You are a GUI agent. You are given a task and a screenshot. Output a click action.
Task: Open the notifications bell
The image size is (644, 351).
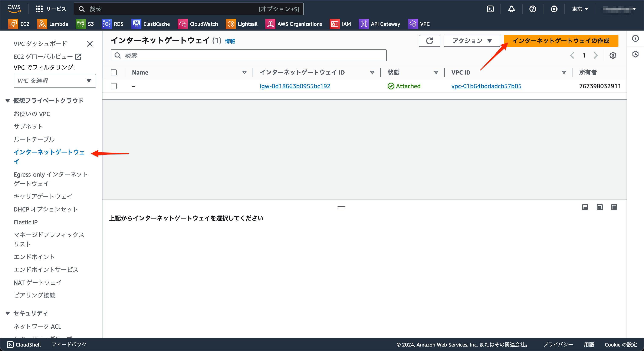[511, 9]
